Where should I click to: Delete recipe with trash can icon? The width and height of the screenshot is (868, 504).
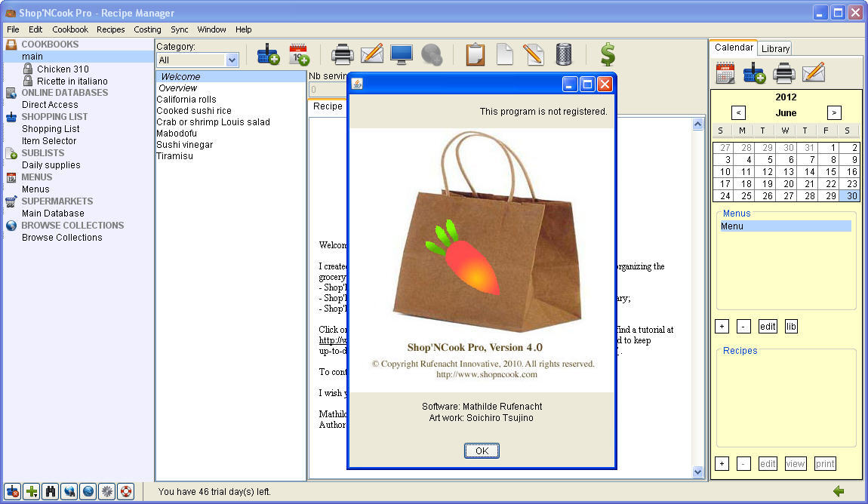point(562,54)
